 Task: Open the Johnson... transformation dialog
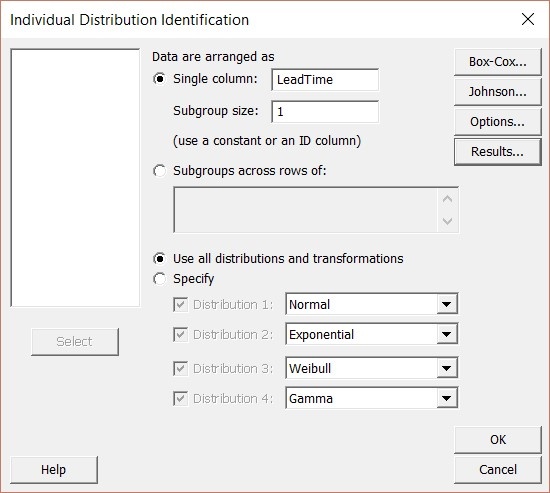click(498, 92)
